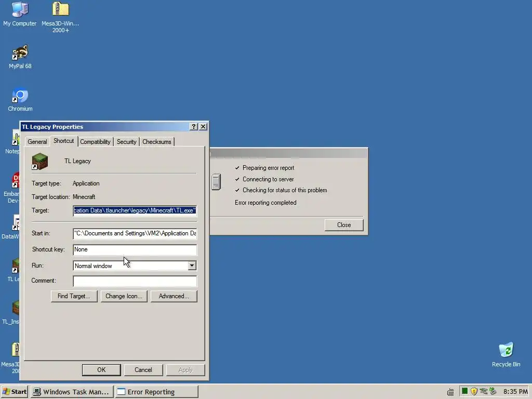The height and width of the screenshot is (399, 532).
Task: Open the Advanced shortcut options
Action: click(174, 296)
